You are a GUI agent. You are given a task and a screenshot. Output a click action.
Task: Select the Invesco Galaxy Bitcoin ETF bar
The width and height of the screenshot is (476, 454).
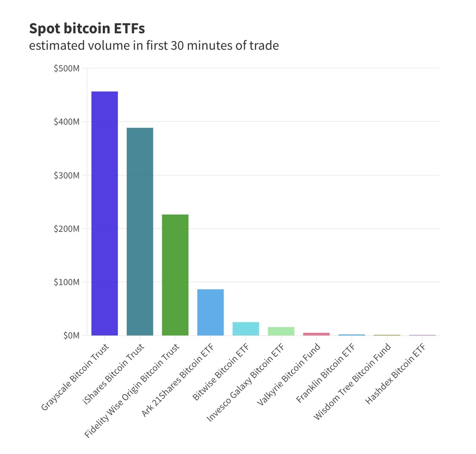(281, 331)
